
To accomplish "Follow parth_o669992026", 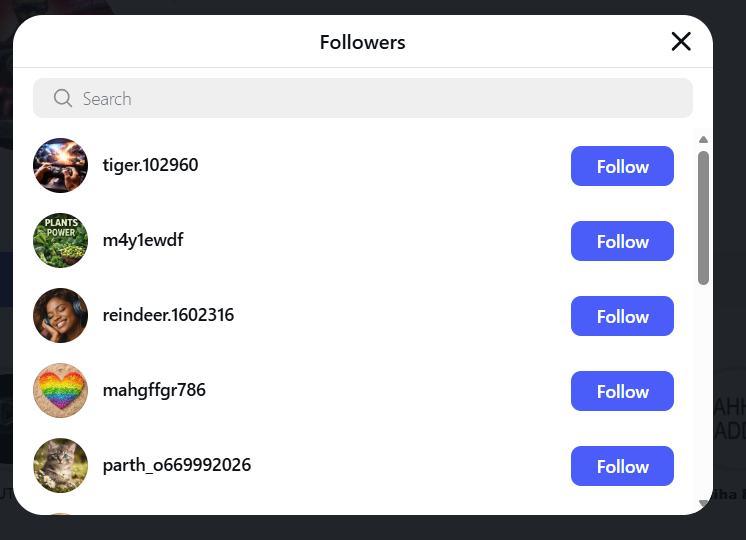I will pyautogui.click(x=622, y=466).
